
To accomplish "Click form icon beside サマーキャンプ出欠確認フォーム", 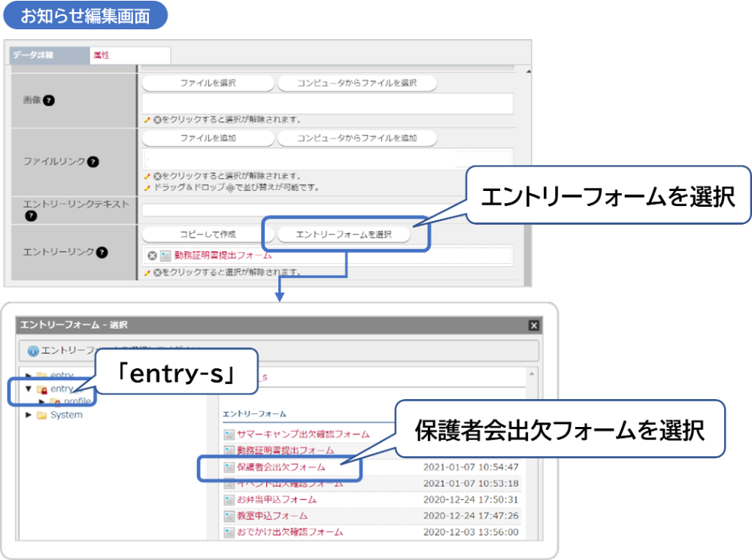I will click(229, 435).
